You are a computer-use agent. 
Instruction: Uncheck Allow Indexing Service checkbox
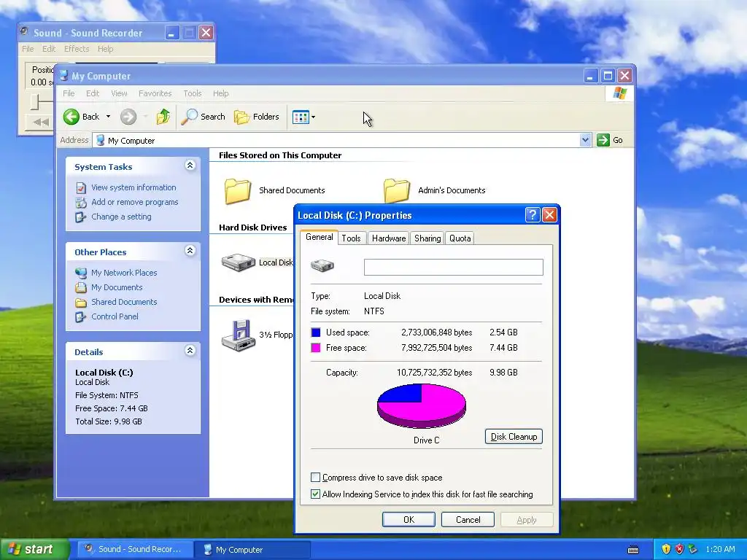point(315,494)
